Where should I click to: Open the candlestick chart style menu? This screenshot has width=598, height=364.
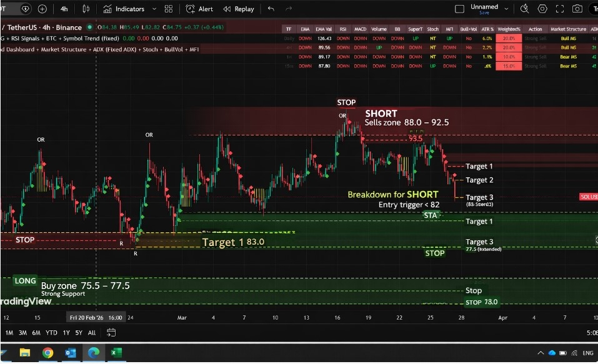[x=86, y=9]
